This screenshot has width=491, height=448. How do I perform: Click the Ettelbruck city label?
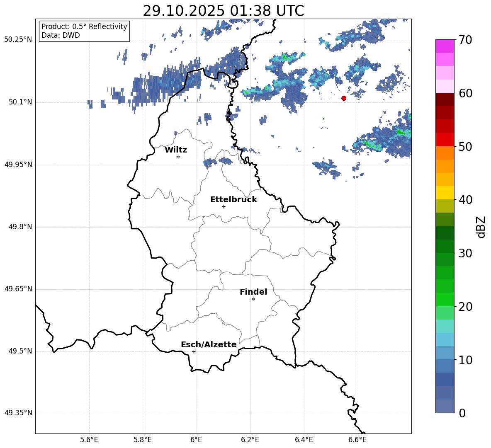coord(233,200)
